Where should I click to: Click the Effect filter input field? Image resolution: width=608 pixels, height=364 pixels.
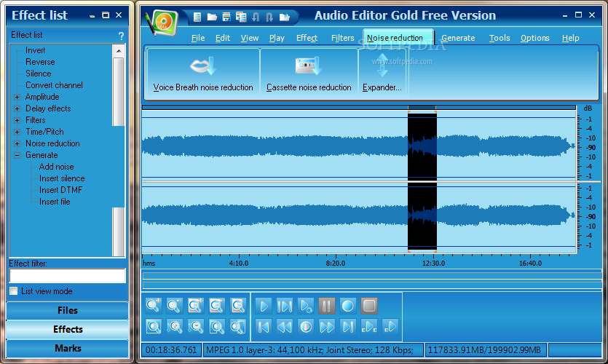(68, 276)
